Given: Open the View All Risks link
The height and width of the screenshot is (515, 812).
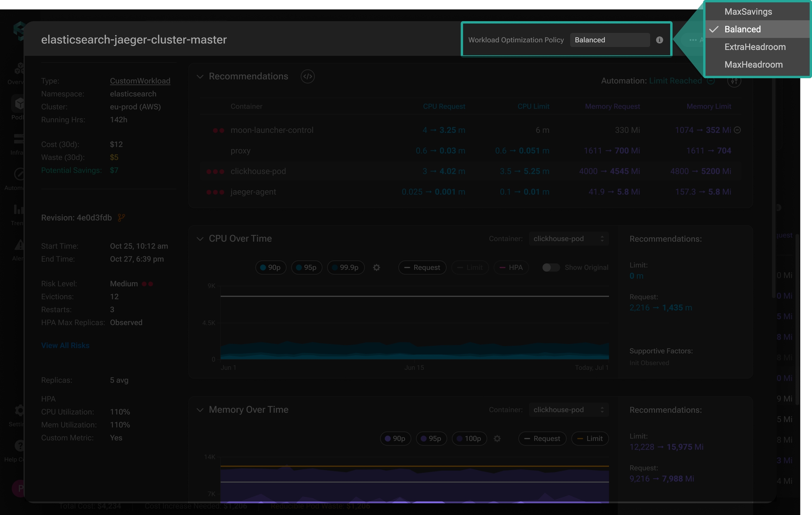Looking at the screenshot, I should coord(65,345).
